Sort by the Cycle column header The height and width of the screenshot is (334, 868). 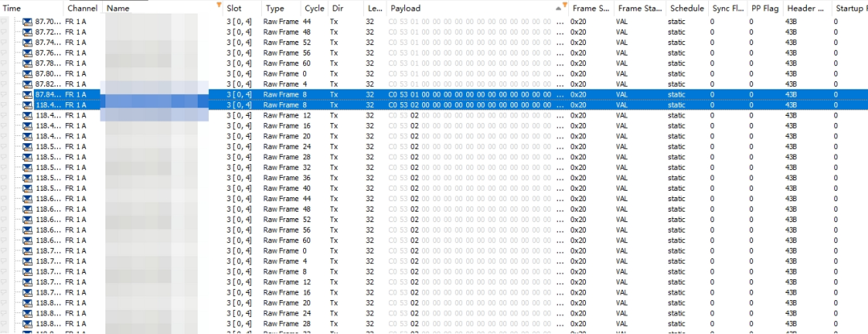(x=314, y=7)
